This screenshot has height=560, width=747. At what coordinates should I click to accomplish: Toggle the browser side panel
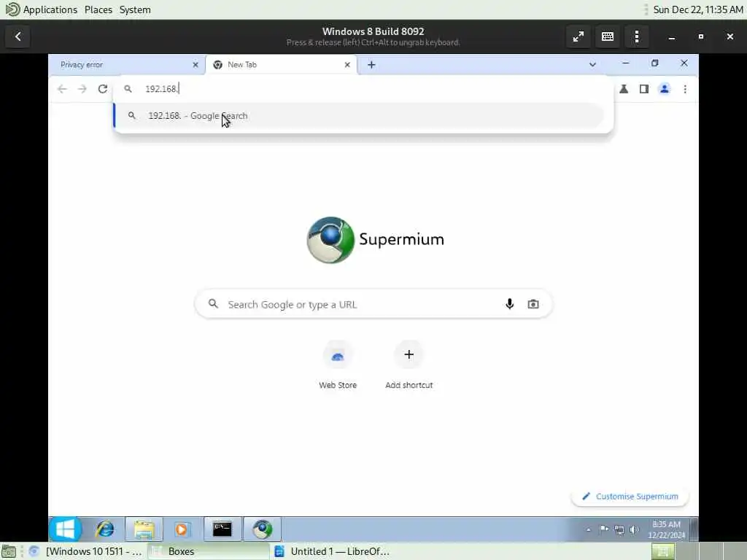[643, 89]
